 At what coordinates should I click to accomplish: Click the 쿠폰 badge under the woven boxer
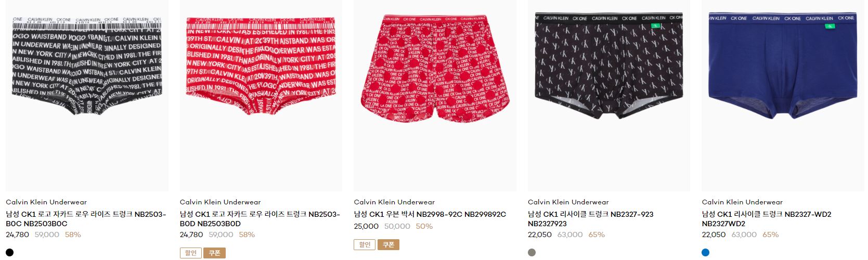click(388, 244)
